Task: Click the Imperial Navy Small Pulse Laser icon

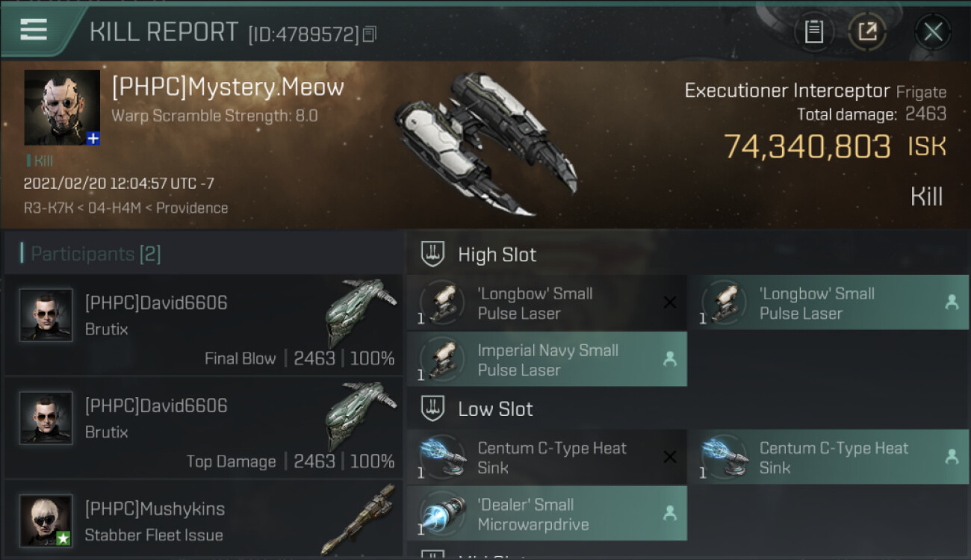Action: point(443,359)
